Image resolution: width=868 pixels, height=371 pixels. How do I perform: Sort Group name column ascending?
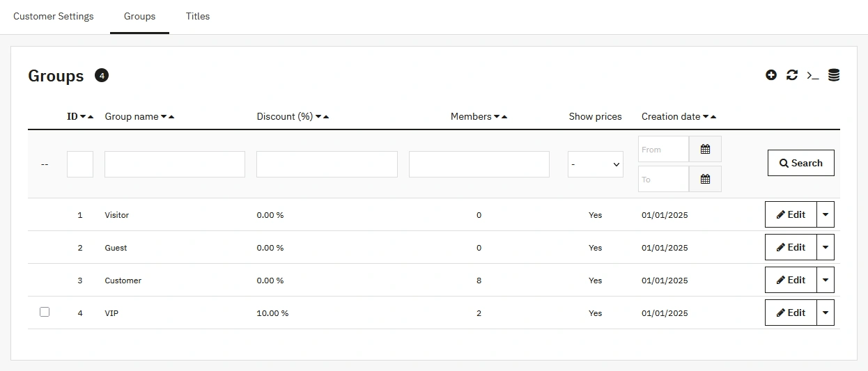[171, 117]
